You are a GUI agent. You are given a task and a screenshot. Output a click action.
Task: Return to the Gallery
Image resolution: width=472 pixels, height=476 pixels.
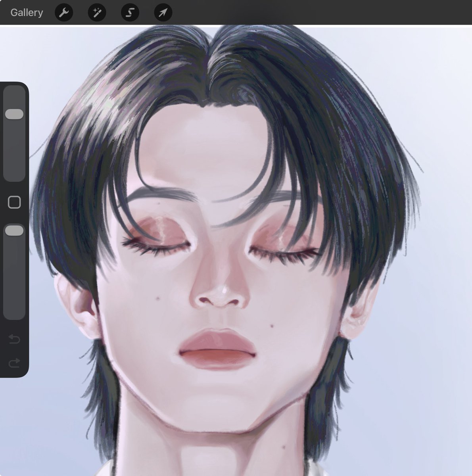[27, 13]
